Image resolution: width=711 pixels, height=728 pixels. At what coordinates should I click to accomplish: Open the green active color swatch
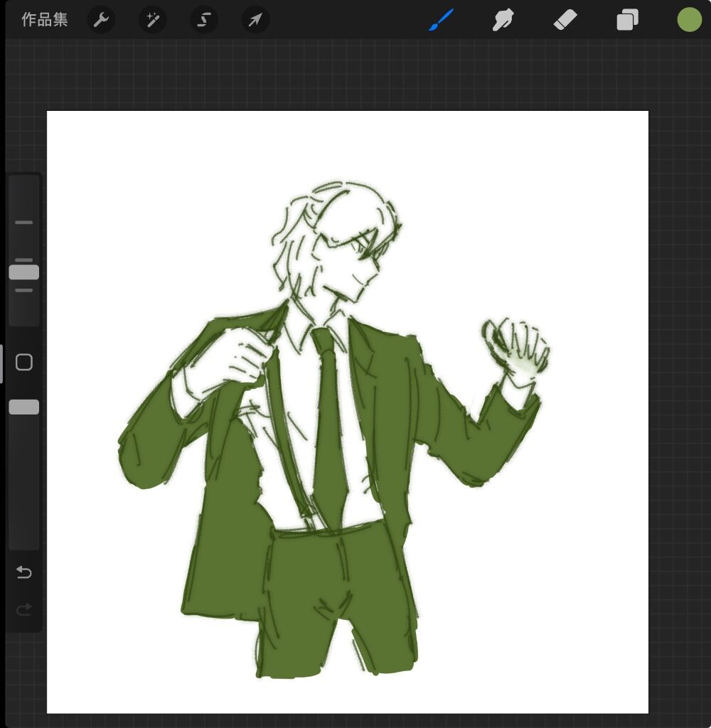[x=689, y=20]
